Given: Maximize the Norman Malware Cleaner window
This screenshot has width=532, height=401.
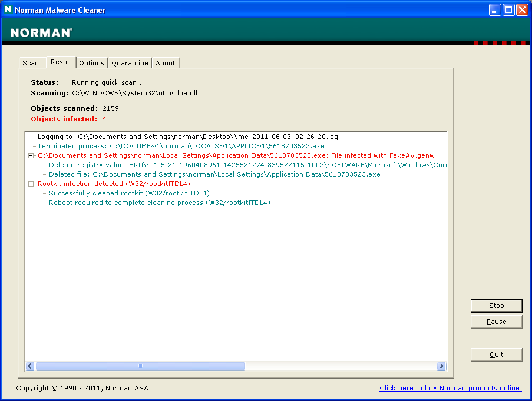Looking at the screenshot, I should tap(508, 10).
